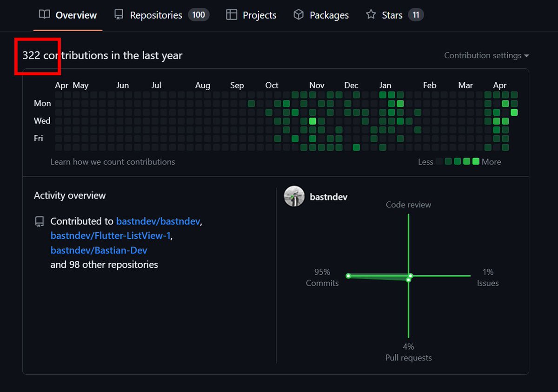Image resolution: width=558 pixels, height=392 pixels.
Task: Click the darkest legend square next to Less
Action: (439, 162)
